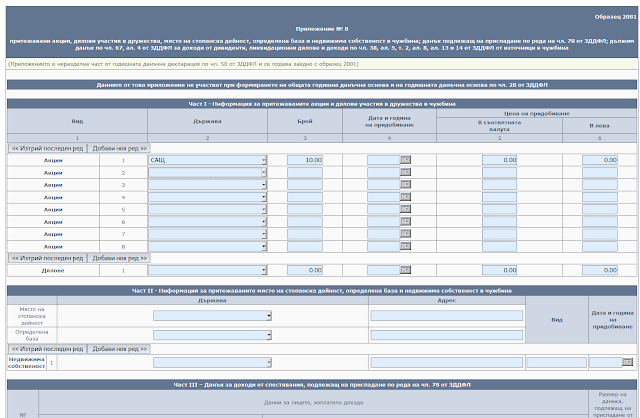Screen dimensions: 640x418
Task: Click date field in Акции row 1
Action: coord(384,160)
